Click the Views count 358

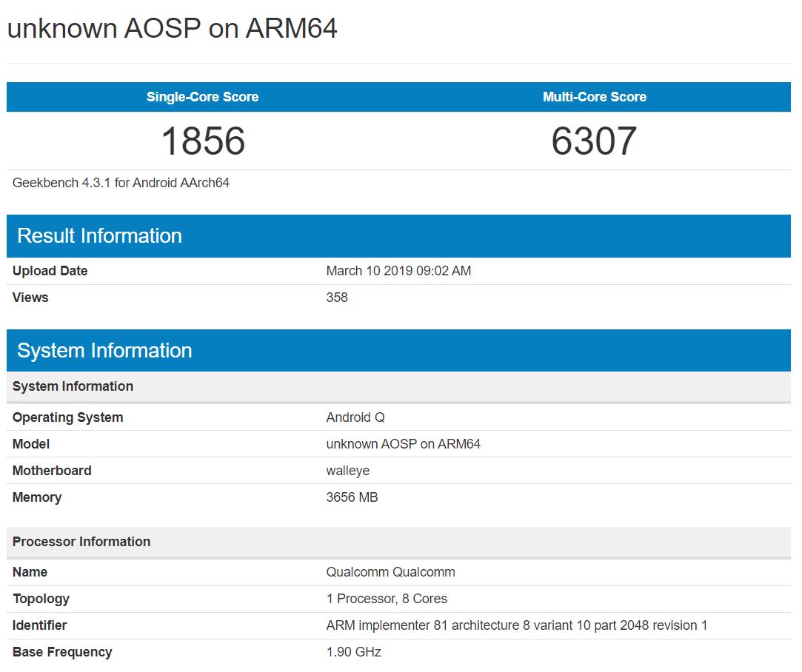pos(337,298)
